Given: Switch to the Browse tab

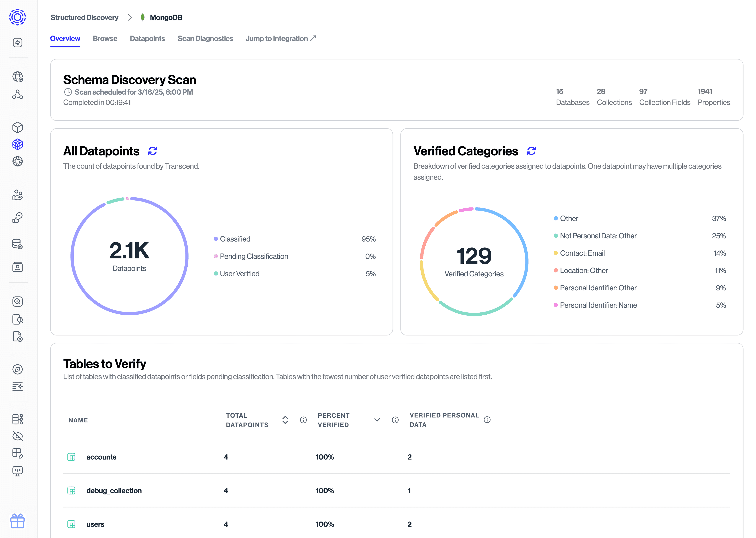Looking at the screenshot, I should click(x=105, y=38).
